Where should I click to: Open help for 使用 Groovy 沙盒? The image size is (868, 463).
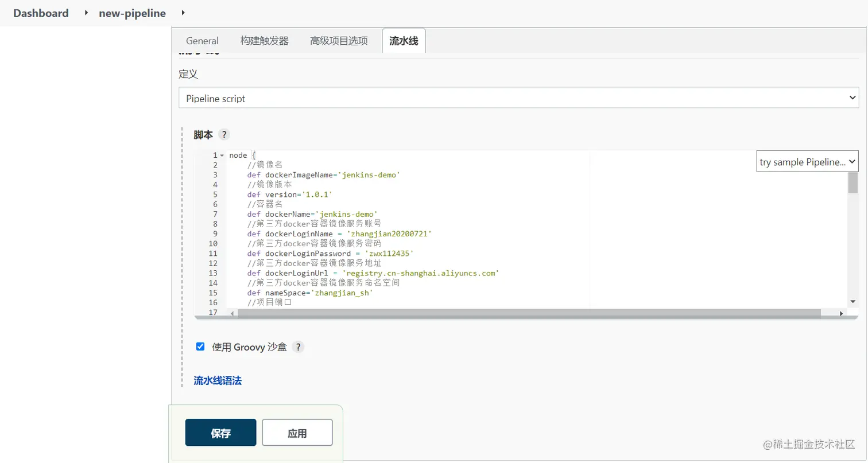click(298, 347)
